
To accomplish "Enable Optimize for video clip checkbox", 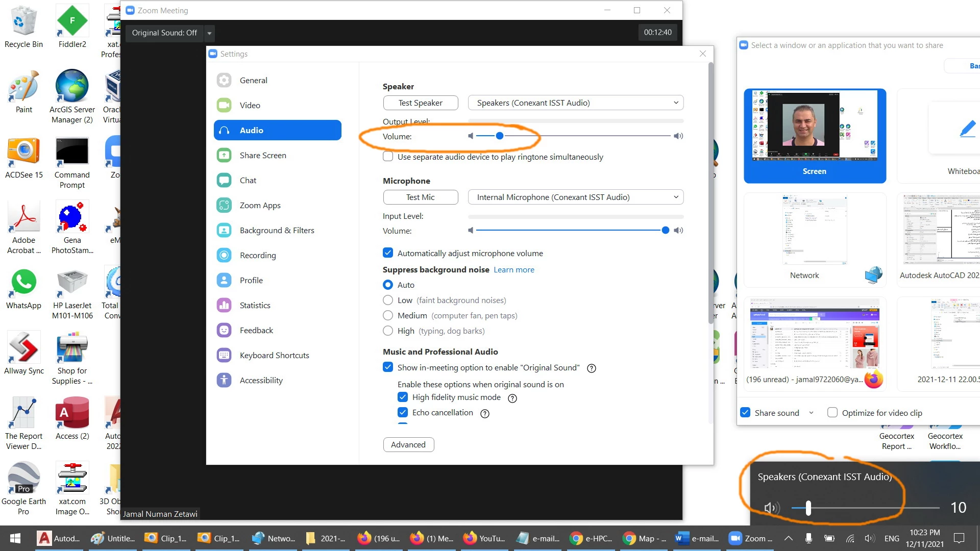I will pos(832,413).
